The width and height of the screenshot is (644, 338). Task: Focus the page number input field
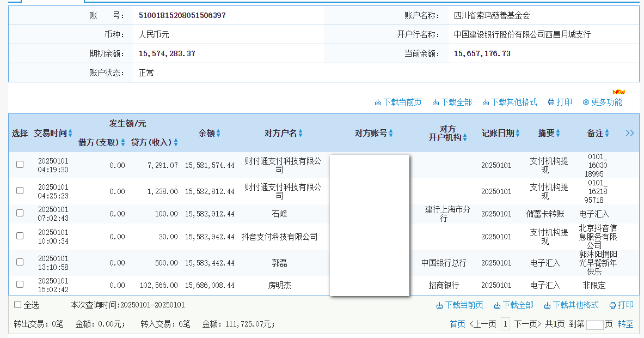pos(594,324)
